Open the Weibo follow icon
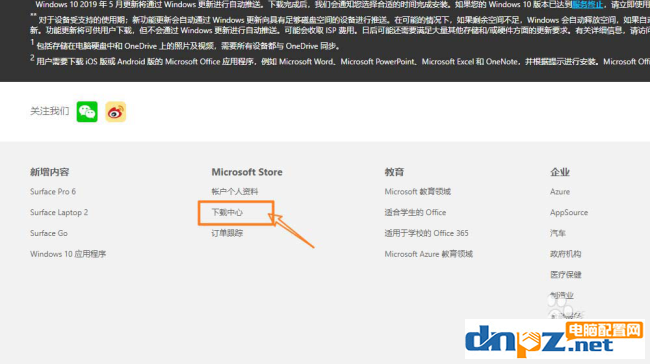This screenshot has height=364, width=650. click(116, 112)
